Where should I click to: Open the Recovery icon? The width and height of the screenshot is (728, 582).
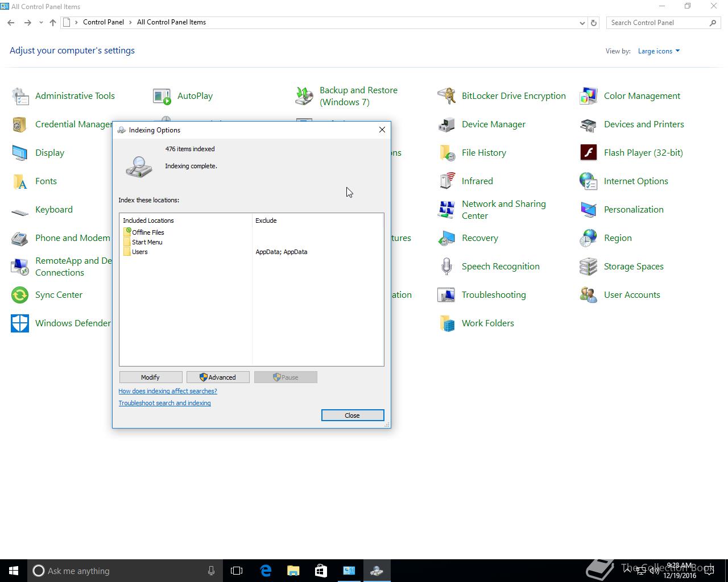446,238
